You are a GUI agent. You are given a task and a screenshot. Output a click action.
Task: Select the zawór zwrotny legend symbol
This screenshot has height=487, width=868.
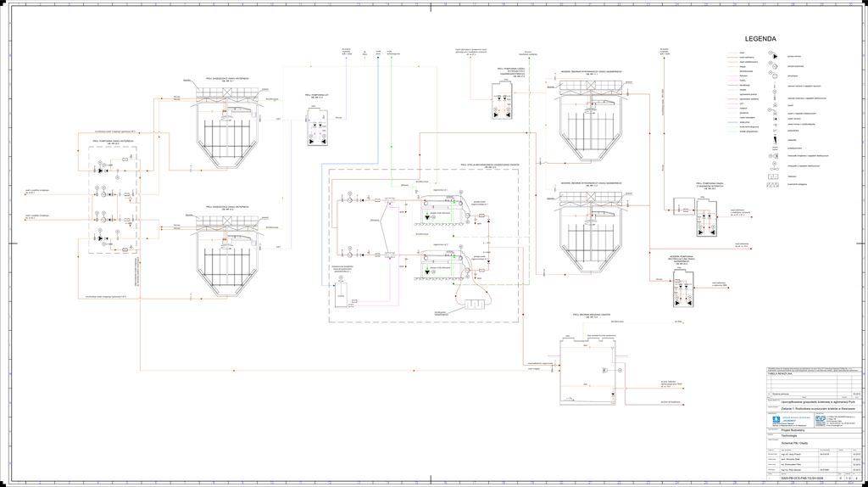tap(775, 119)
